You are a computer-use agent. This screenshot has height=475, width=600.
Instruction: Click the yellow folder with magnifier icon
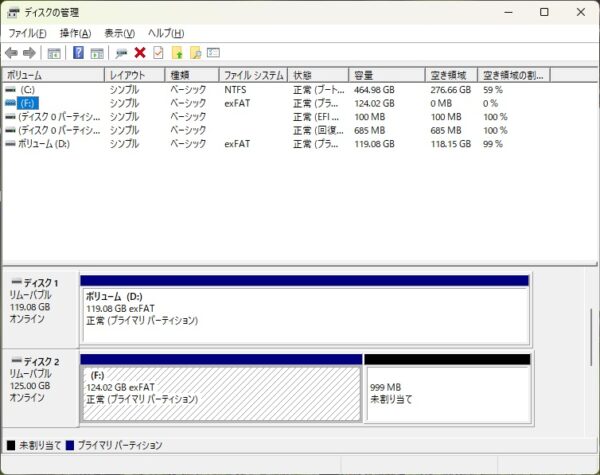pos(196,53)
